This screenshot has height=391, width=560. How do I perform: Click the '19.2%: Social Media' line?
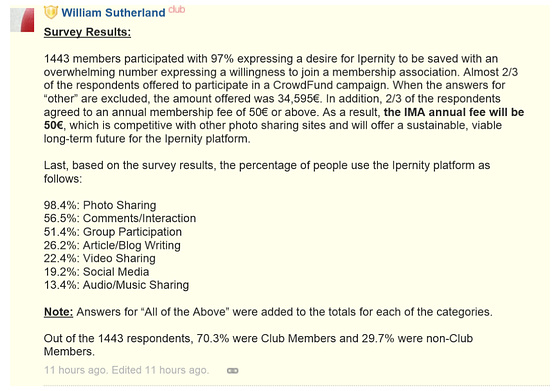point(96,272)
